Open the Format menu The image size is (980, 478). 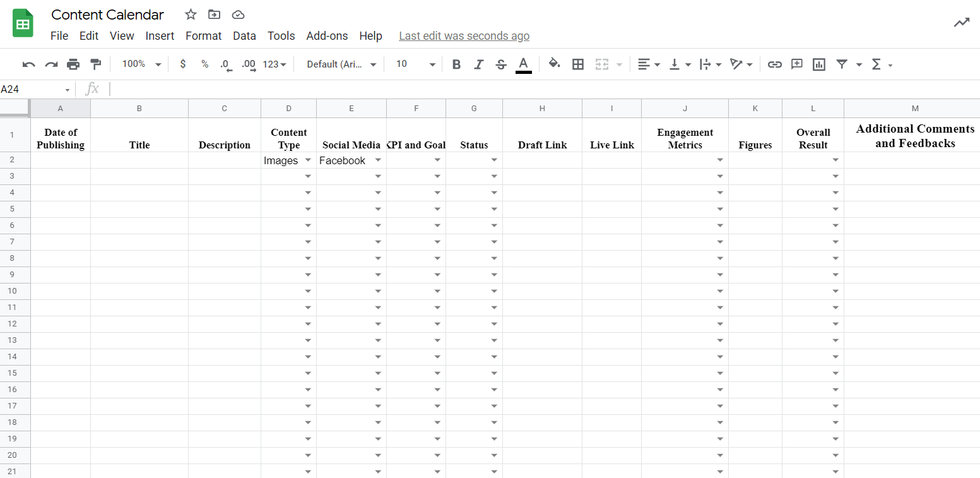[x=203, y=36]
